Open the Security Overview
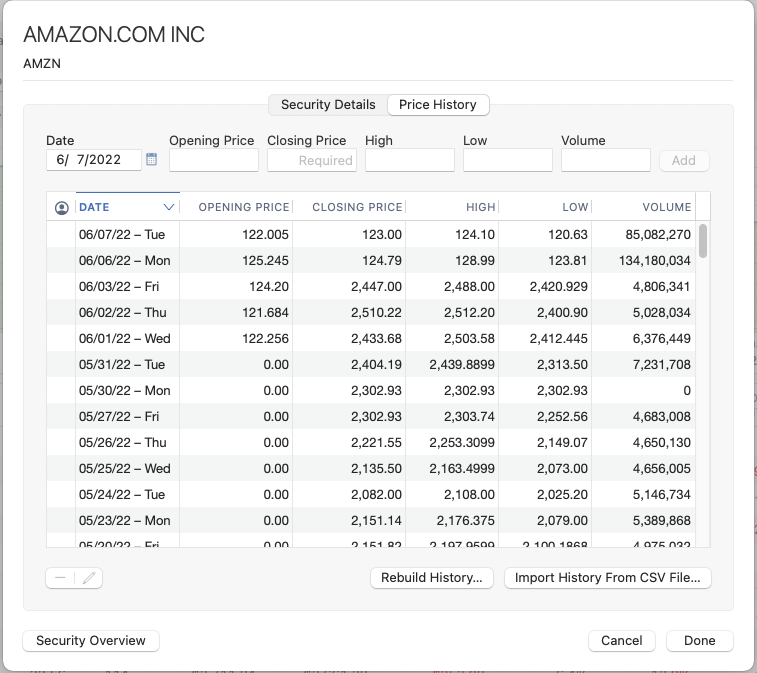The image size is (757, 673). pos(91,641)
